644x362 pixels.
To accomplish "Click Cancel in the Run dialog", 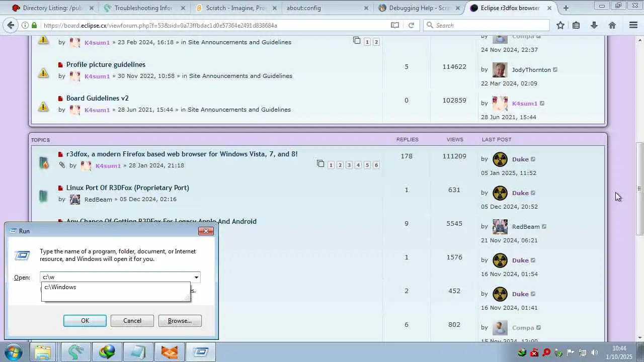I will tap(132, 321).
